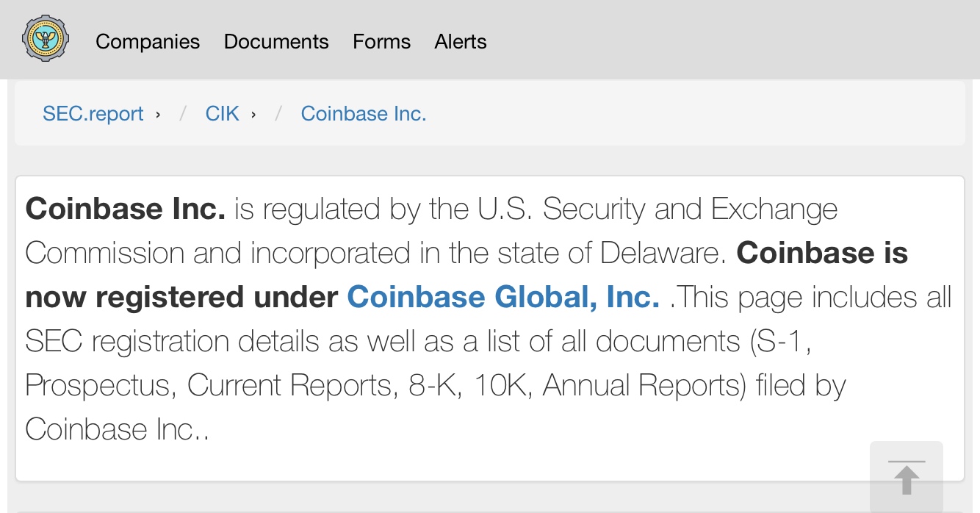The image size is (980, 513).
Task: Open the Companies menu
Action: 147,42
